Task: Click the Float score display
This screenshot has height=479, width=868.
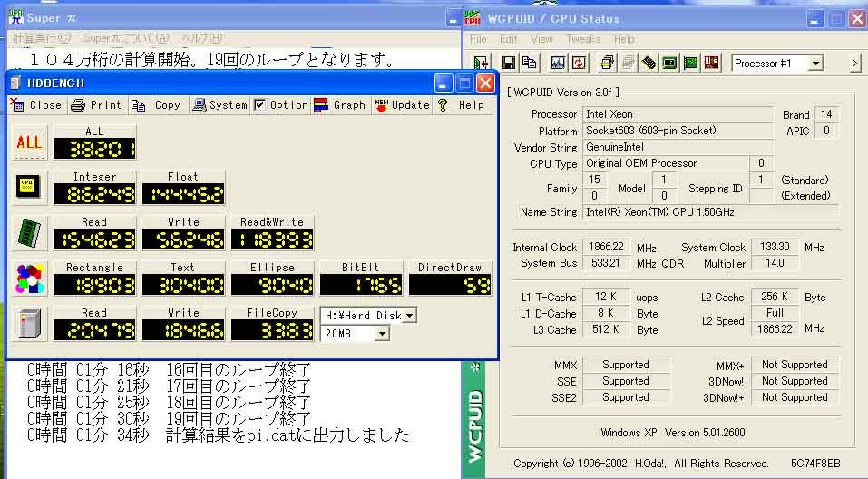Action: (183, 194)
